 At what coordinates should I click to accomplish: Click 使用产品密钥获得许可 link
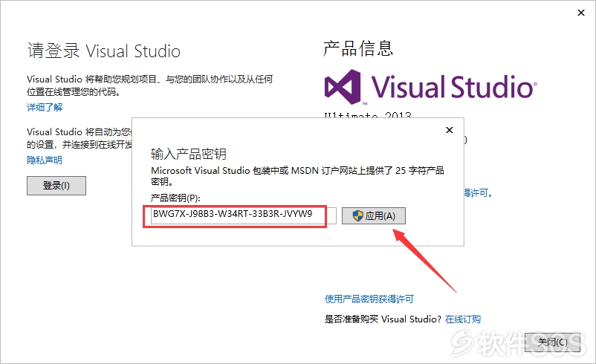[x=369, y=299]
